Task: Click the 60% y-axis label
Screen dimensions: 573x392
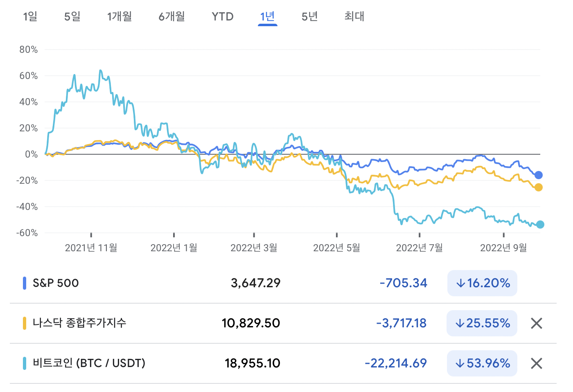Action: click(29, 76)
